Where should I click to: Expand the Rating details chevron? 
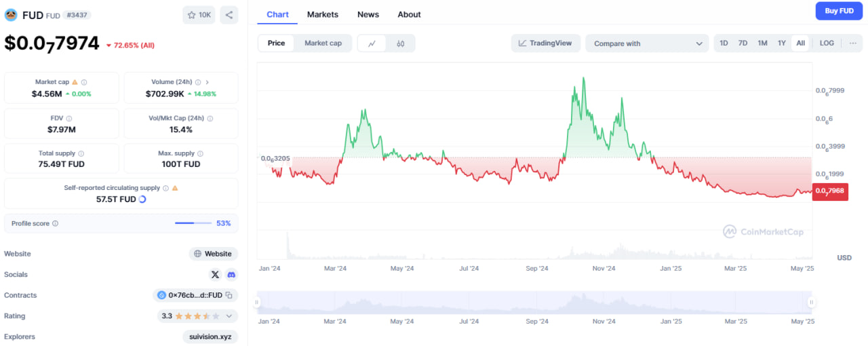pyautogui.click(x=229, y=316)
